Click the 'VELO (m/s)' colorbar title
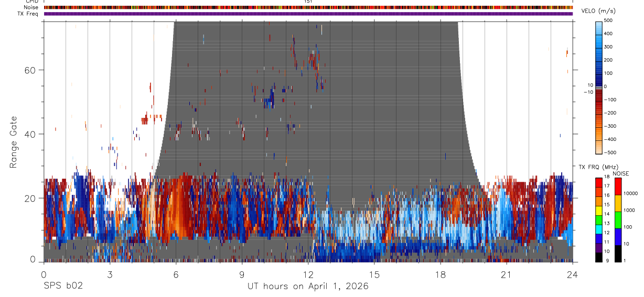 pyautogui.click(x=599, y=12)
